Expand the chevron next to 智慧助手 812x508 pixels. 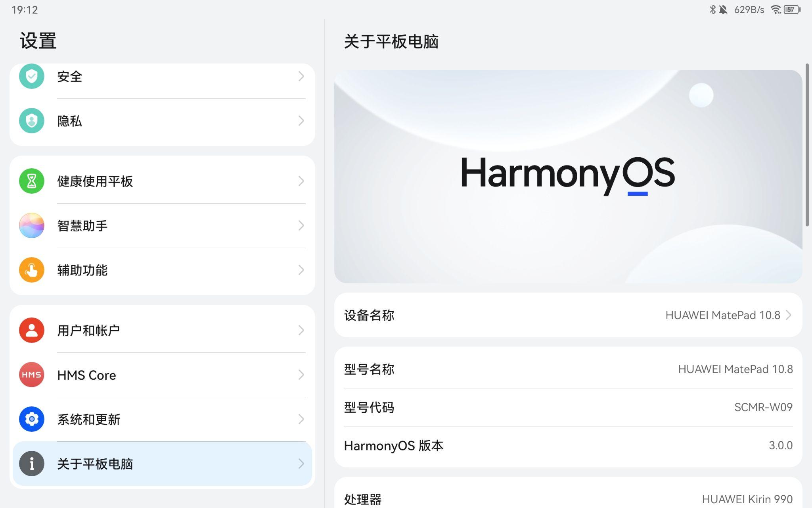pyautogui.click(x=301, y=225)
